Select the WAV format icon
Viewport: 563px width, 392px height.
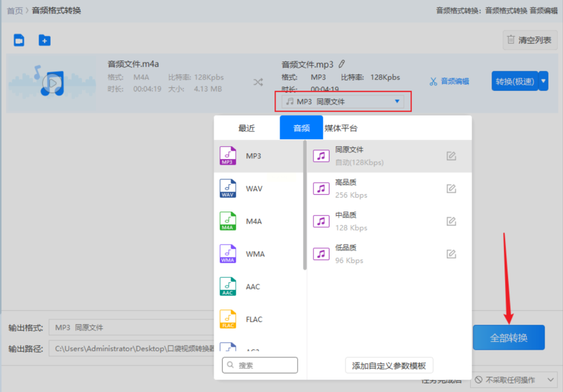[x=228, y=188]
